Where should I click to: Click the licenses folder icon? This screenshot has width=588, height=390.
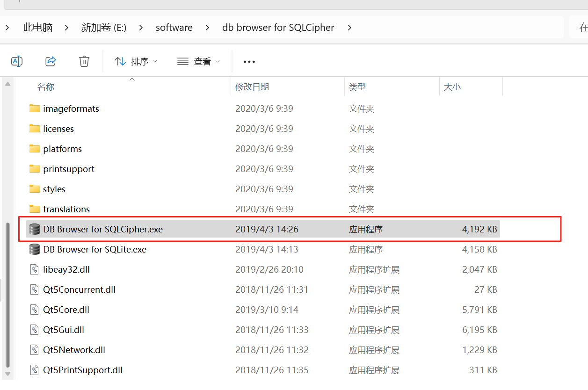[x=35, y=129]
